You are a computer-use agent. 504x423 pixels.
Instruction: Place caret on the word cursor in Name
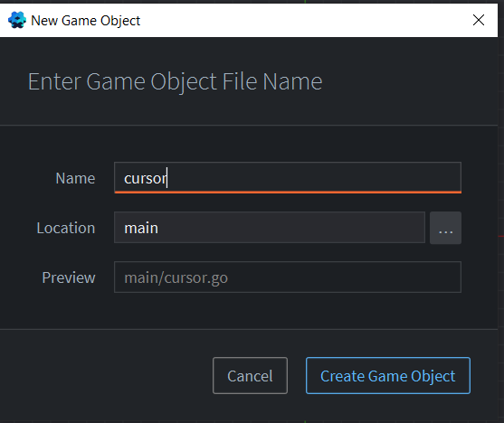(x=146, y=179)
